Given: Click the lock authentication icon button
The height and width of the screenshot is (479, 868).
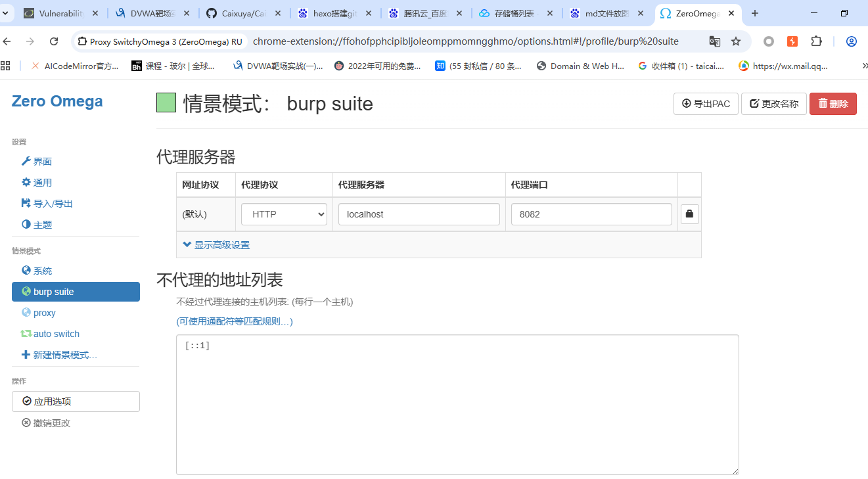Looking at the screenshot, I should click(x=690, y=214).
